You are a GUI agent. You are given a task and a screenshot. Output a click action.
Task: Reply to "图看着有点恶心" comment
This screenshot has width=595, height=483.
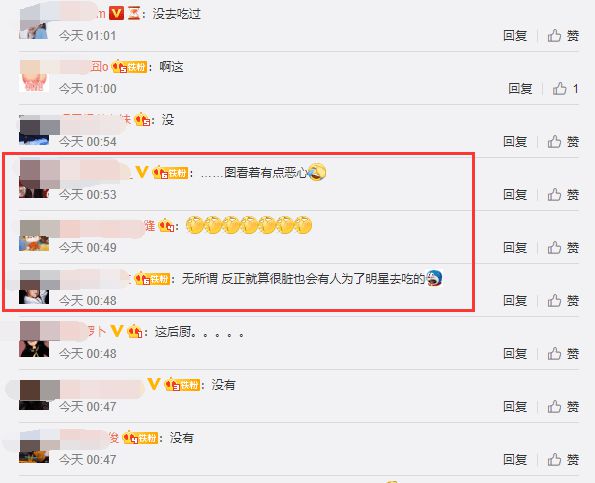coord(515,195)
